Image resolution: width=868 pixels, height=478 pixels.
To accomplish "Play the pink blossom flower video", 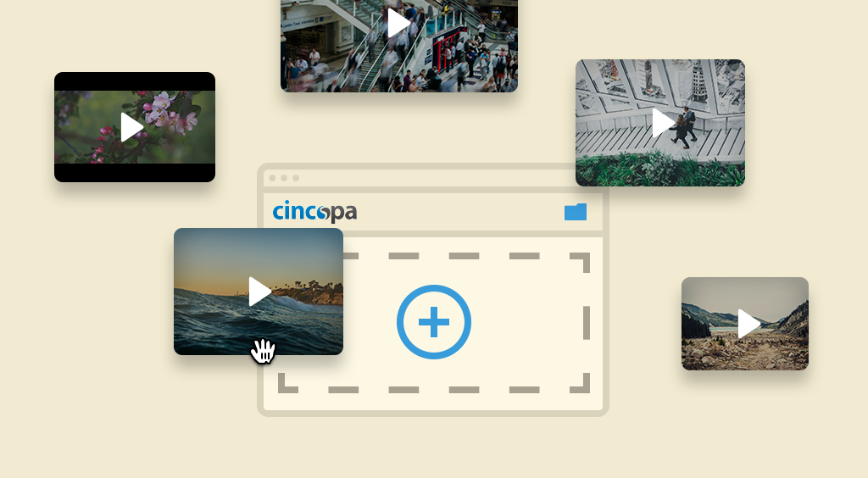I will coord(131,127).
